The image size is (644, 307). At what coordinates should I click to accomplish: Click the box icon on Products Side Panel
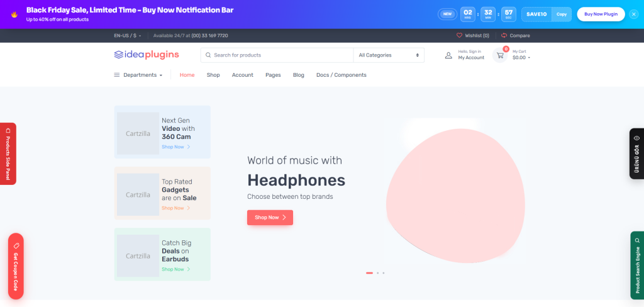pyautogui.click(x=8, y=130)
